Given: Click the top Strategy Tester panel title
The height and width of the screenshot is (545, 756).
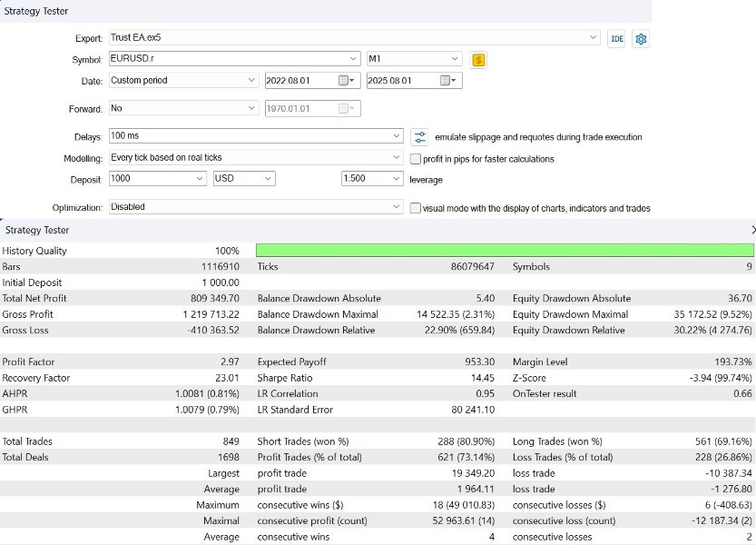Looking at the screenshot, I should pyautogui.click(x=36, y=11).
